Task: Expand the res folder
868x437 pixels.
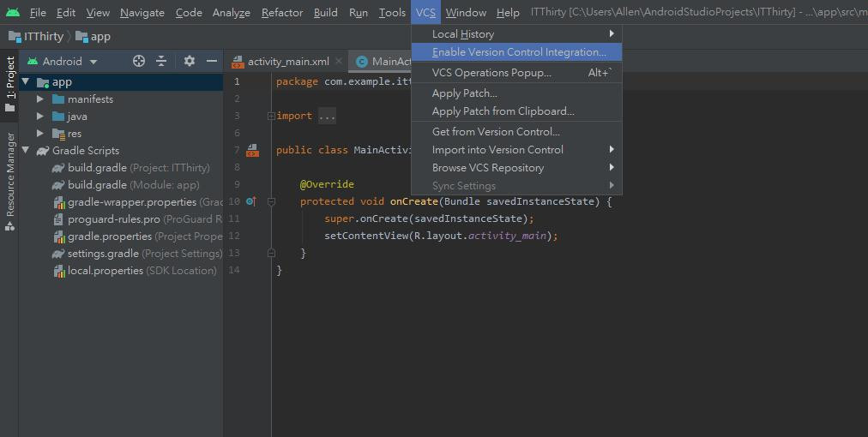Action: pyautogui.click(x=39, y=134)
